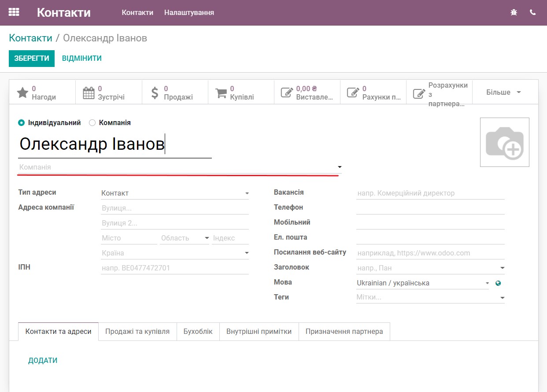Click the camera icon to add contact photo

pos(505,142)
